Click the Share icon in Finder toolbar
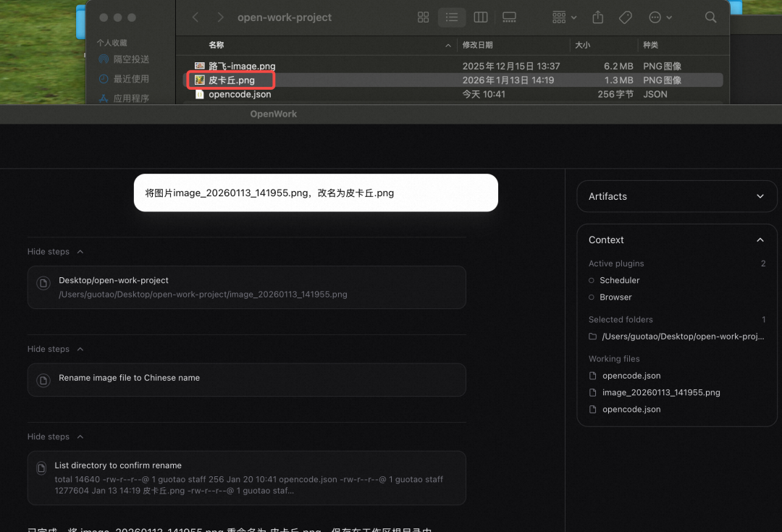The height and width of the screenshot is (532, 782). [x=597, y=17]
